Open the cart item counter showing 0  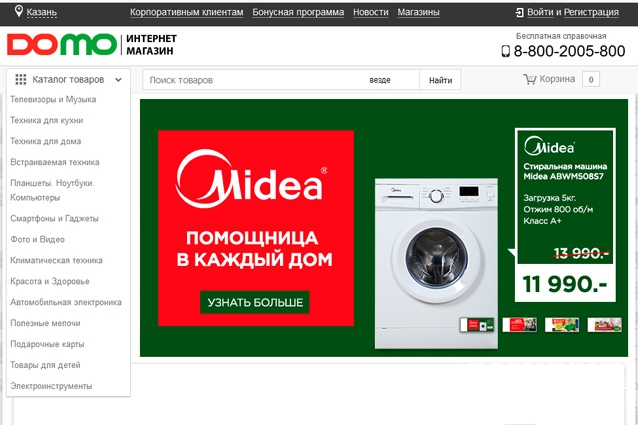[x=591, y=79]
